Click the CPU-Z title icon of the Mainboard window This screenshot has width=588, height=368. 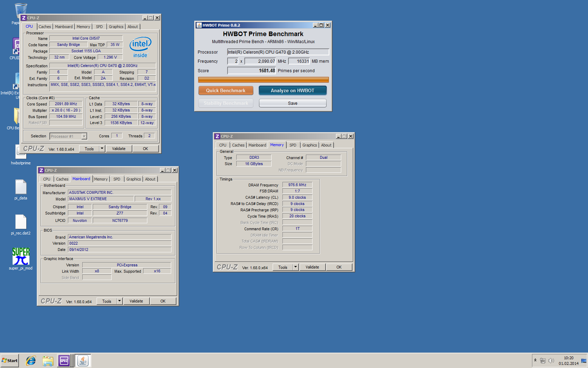(x=41, y=170)
